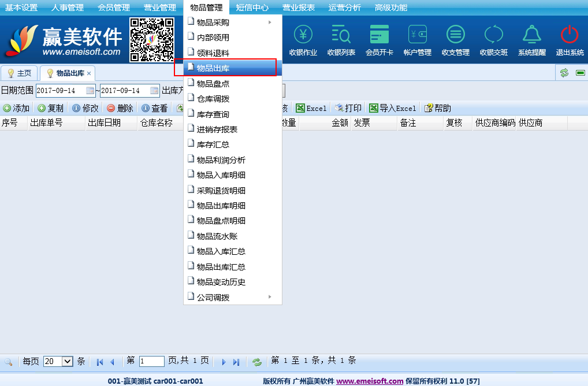The image size is (588, 386).
Task: Click the 退出系统 power icon
Action: click(570, 36)
